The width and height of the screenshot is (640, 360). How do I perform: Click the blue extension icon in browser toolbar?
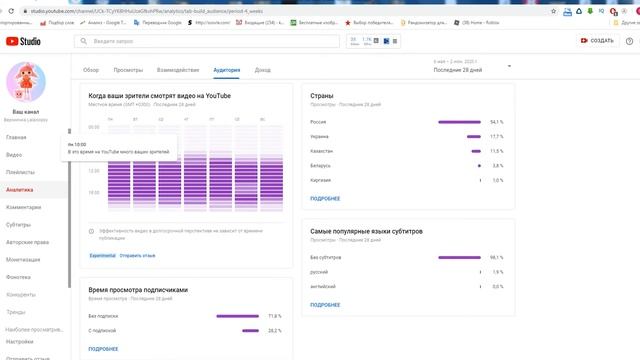pyautogui.click(x=567, y=11)
